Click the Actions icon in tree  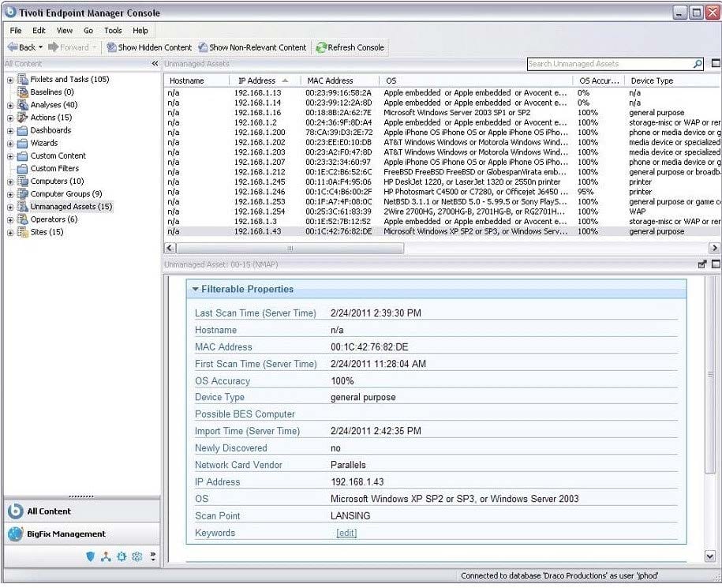(x=23, y=118)
